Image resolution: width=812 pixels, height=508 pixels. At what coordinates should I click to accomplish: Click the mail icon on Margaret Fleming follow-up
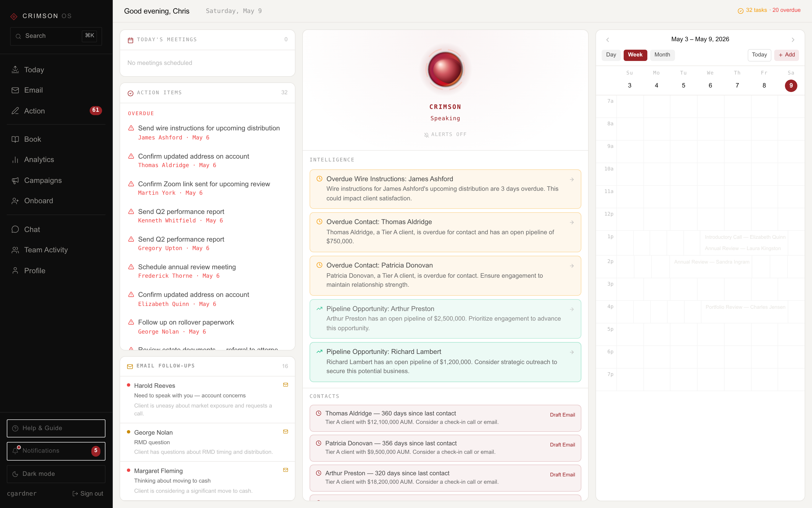coord(286,470)
